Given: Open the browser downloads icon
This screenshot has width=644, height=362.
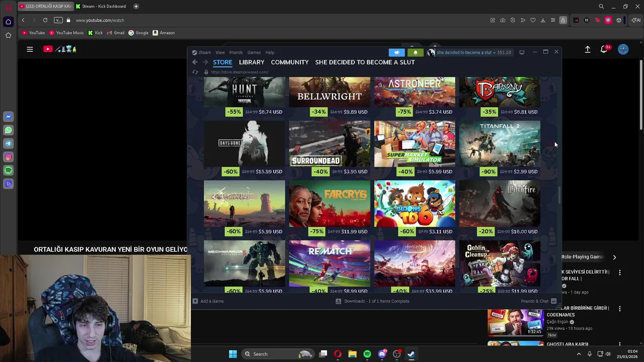Looking at the screenshot, I should 543,20.
